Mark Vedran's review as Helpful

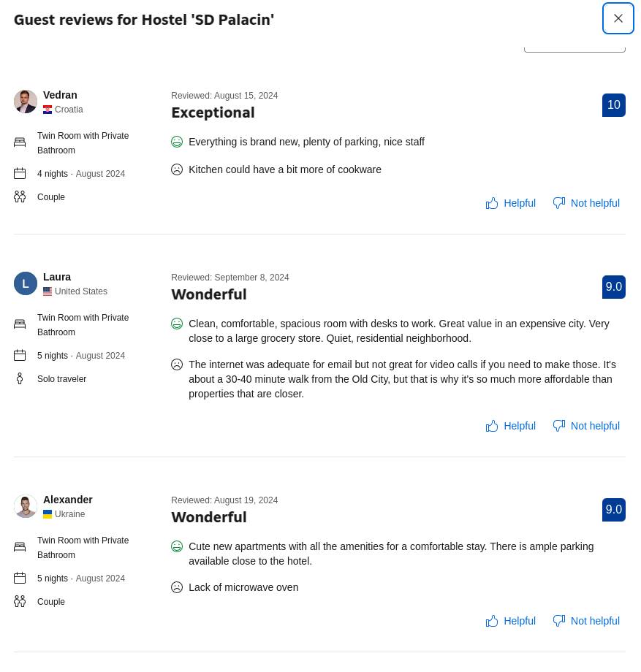(x=511, y=203)
